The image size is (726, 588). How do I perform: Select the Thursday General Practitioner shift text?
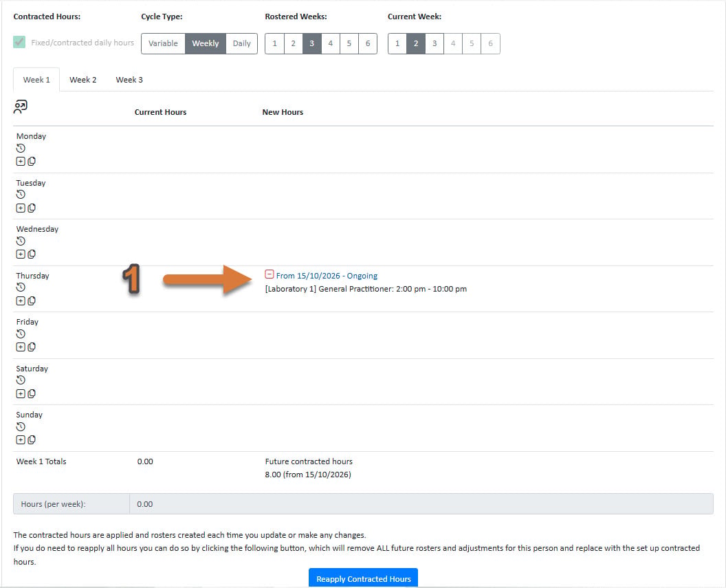(x=366, y=289)
